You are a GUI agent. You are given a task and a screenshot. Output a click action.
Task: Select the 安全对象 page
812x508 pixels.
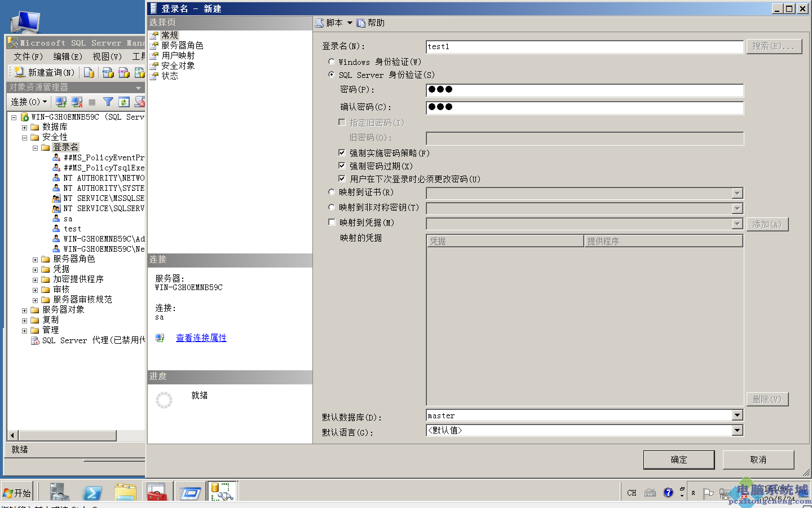click(x=178, y=65)
